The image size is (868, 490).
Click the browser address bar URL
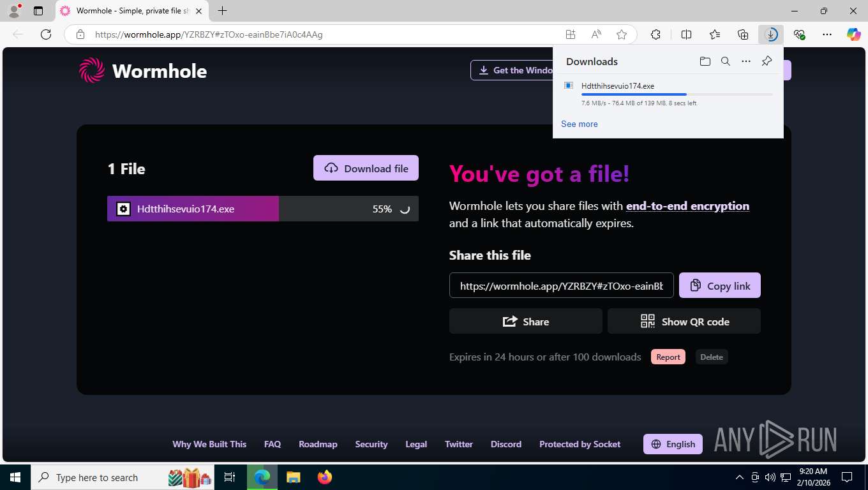tap(209, 34)
